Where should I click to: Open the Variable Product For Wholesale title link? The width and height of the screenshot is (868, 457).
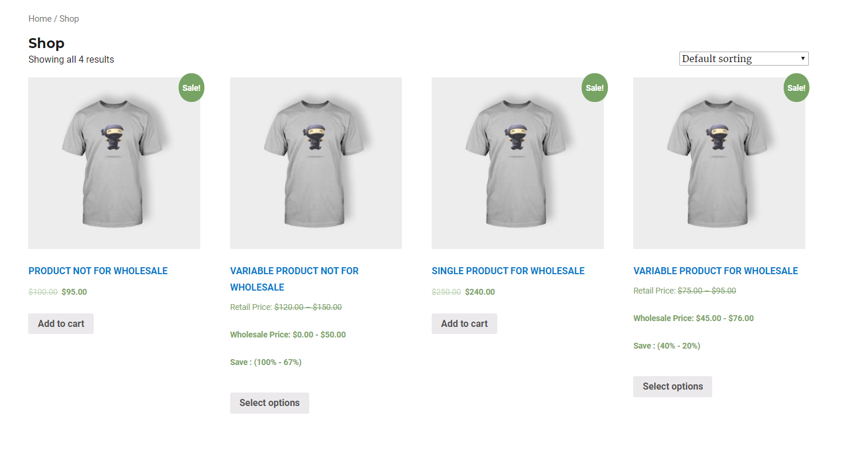pos(716,271)
